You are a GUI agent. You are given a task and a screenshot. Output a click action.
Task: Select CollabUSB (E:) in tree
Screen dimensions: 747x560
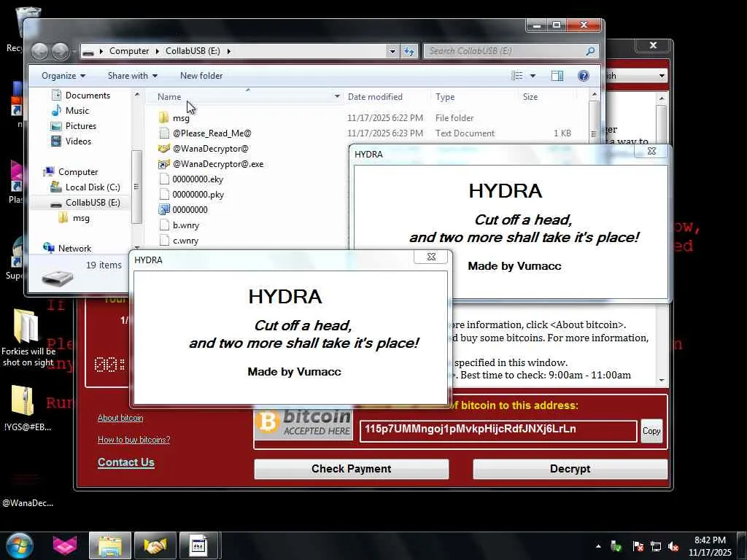[85, 203]
